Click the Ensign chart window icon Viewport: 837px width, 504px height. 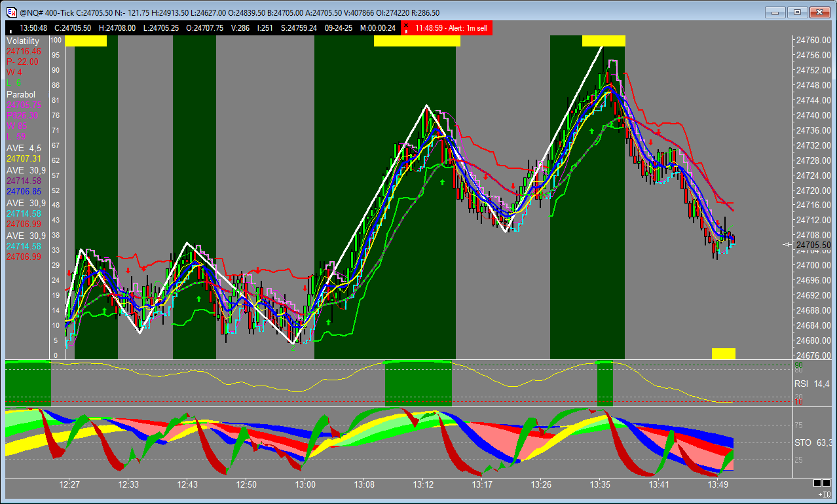[11, 12]
